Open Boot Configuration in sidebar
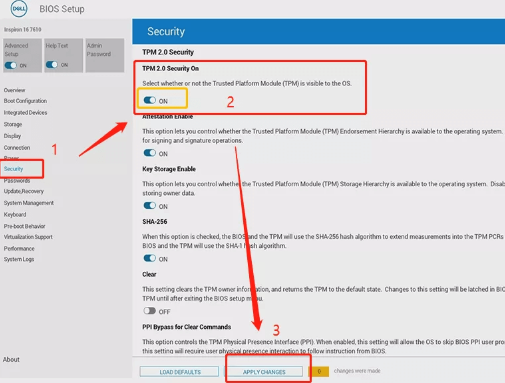Viewport: 505px width, 383px height. click(x=25, y=101)
